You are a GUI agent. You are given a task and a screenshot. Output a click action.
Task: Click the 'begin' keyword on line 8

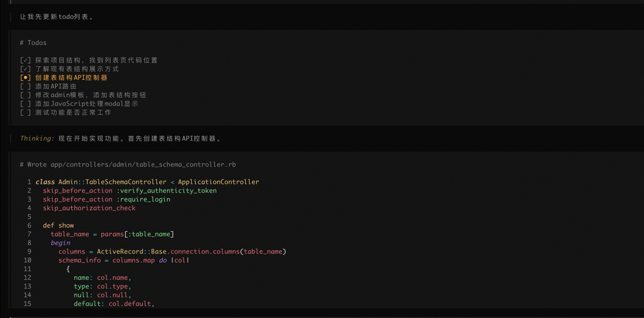click(x=60, y=243)
